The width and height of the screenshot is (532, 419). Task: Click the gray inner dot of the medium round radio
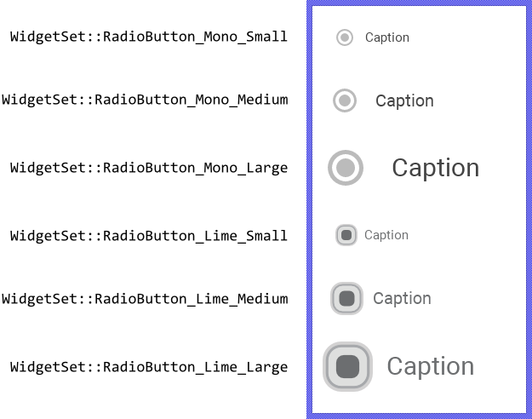point(345,100)
